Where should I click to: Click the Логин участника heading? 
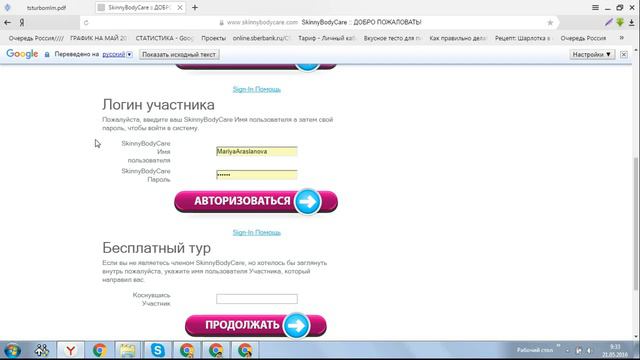158,105
